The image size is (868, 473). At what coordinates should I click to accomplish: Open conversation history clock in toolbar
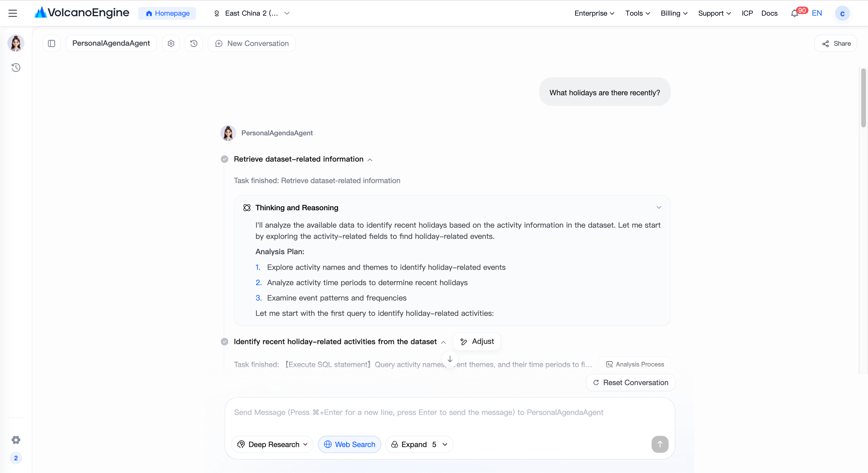(x=194, y=43)
